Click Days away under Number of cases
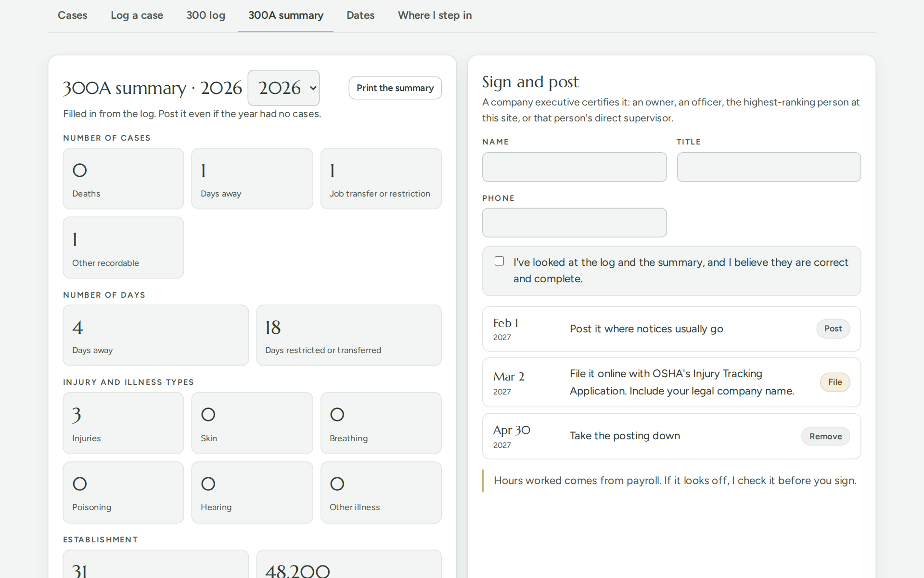924x578 pixels. pyautogui.click(x=252, y=179)
